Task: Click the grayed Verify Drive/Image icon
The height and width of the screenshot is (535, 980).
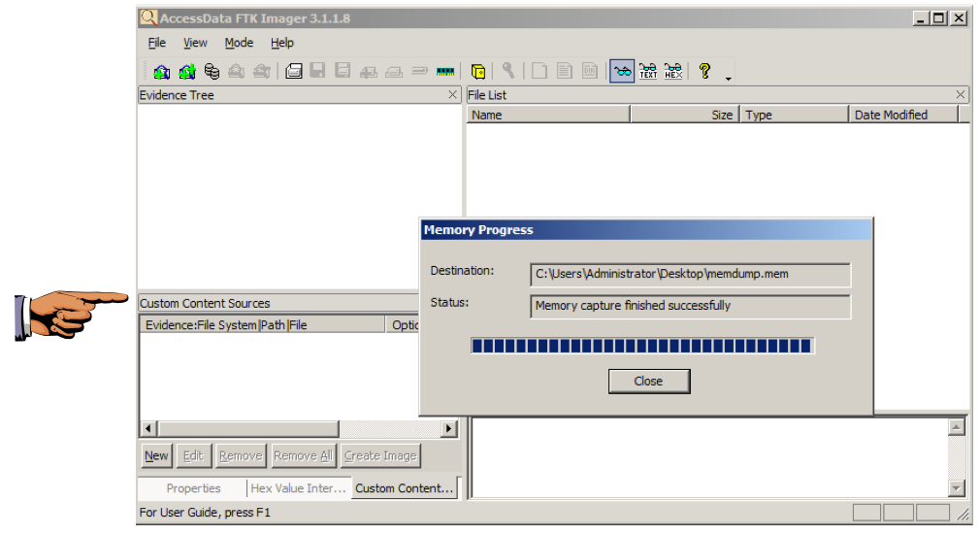Action: pyautogui.click(x=419, y=71)
